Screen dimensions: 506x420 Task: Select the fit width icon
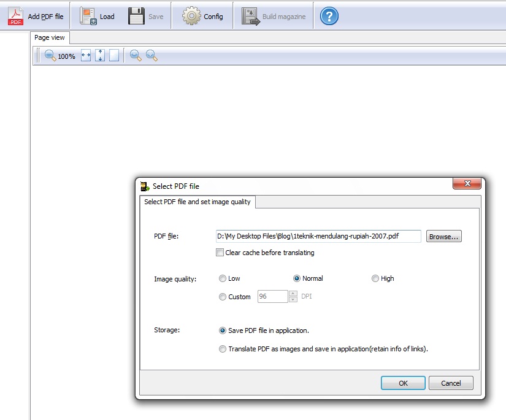pyautogui.click(x=86, y=55)
